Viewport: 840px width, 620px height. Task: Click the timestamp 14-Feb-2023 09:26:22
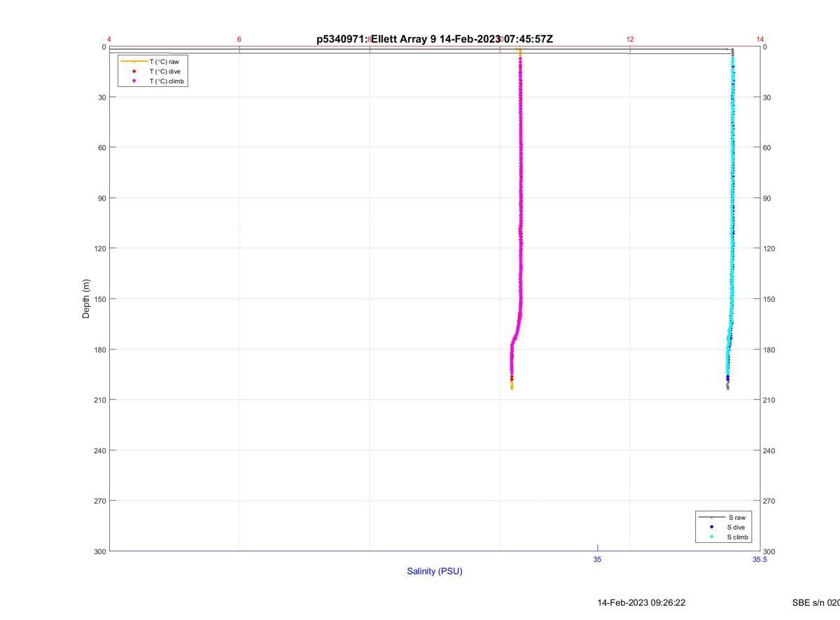[x=641, y=602]
